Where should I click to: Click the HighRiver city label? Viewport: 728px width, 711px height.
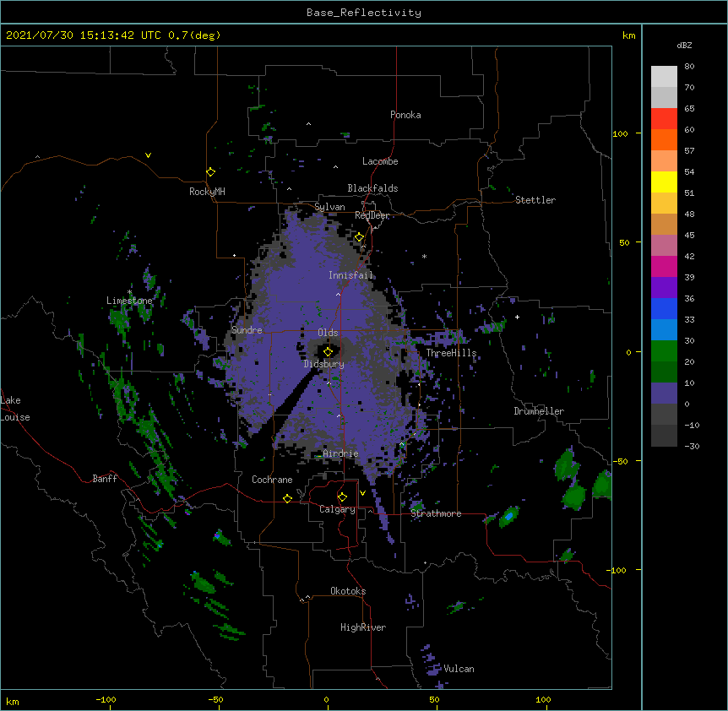(363, 627)
